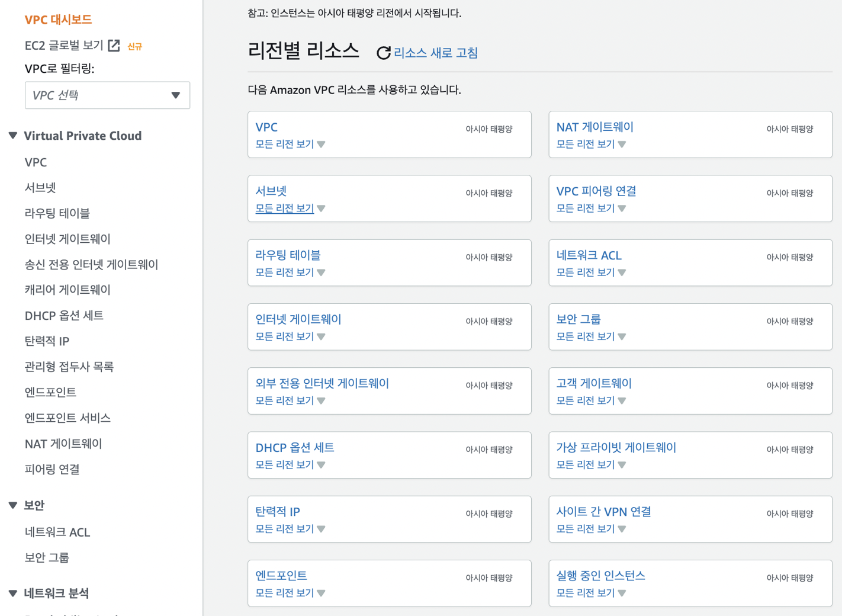The height and width of the screenshot is (616, 842).
Task: Collapse the 네트워크 분석 sidebar section
Action: tap(13, 593)
